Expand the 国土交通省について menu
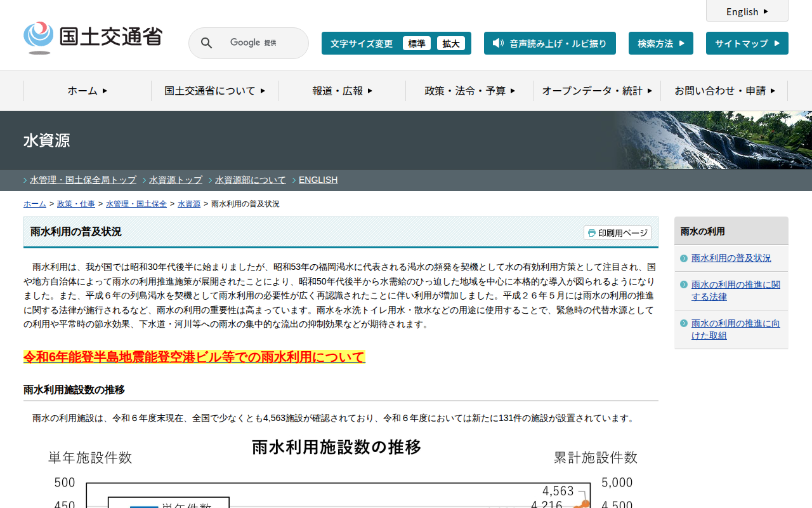The image size is (812, 508). (x=214, y=91)
